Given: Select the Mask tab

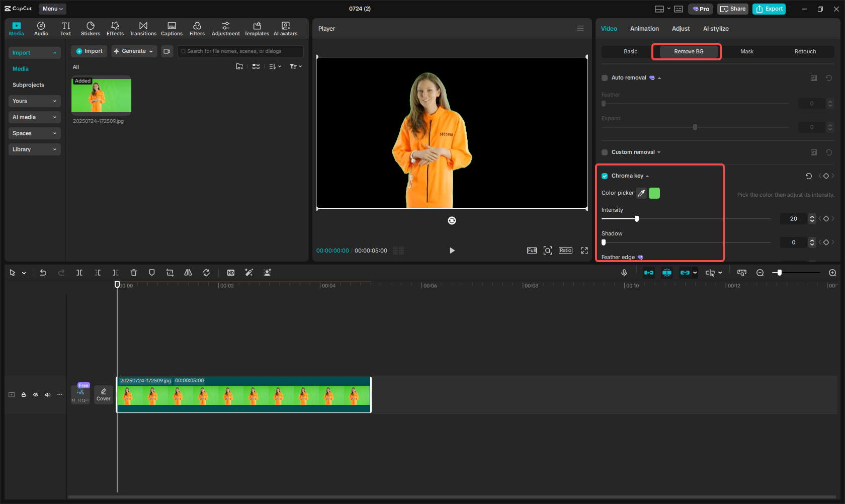Looking at the screenshot, I should [x=747, y=51].
